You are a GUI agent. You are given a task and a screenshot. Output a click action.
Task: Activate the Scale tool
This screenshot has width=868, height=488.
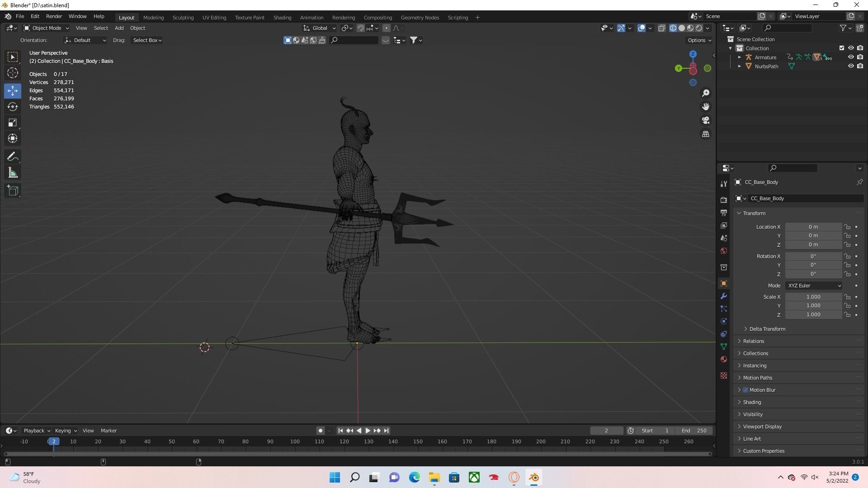13,122
